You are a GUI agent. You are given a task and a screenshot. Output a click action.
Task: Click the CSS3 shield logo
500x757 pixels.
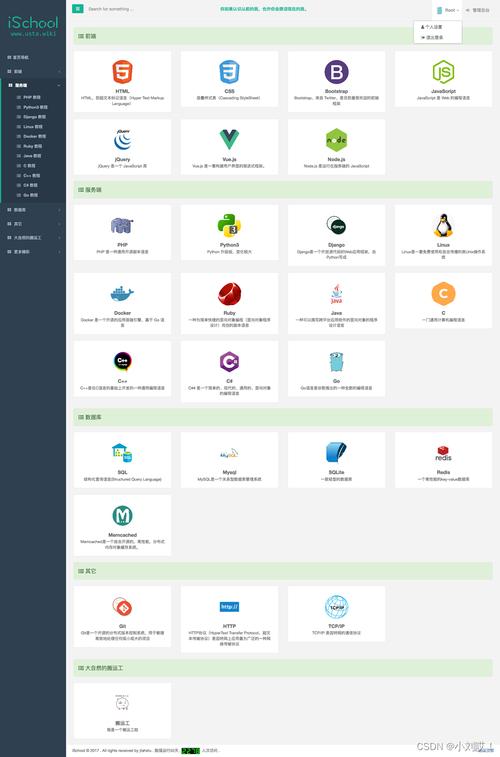point(229,72)
